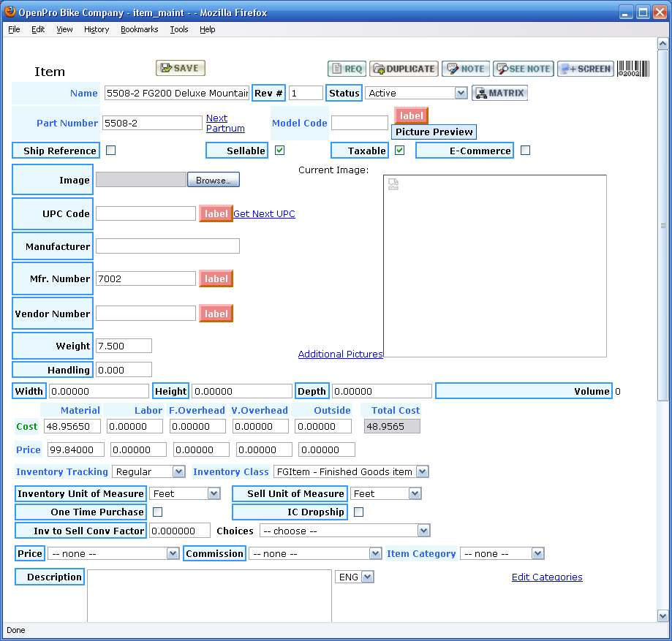
Task: Click the NOTE button
Action: click(465, 69)
